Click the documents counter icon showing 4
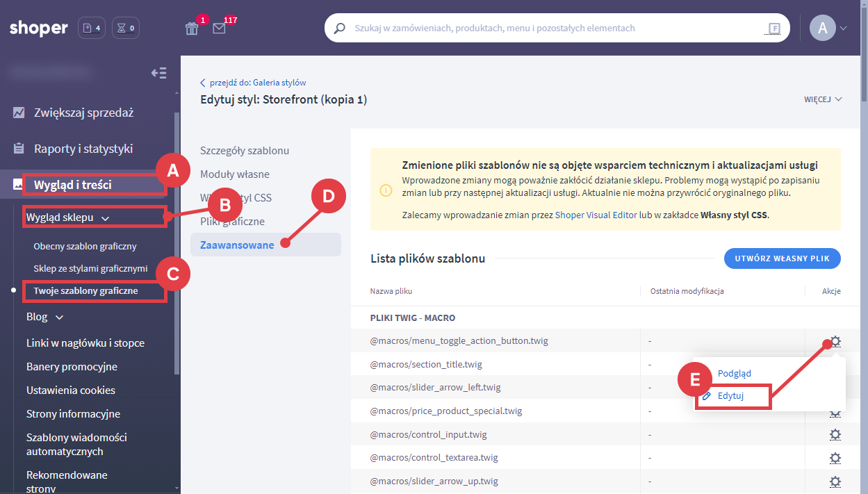 [92, 28]
